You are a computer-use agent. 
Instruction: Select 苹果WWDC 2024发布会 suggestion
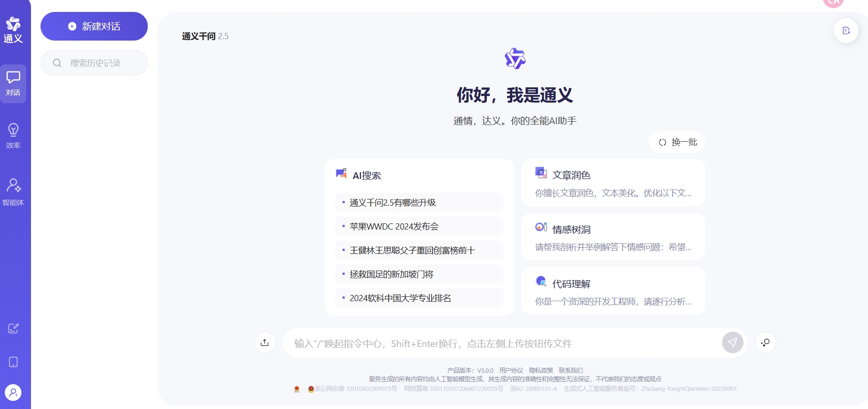pos(419,226)
